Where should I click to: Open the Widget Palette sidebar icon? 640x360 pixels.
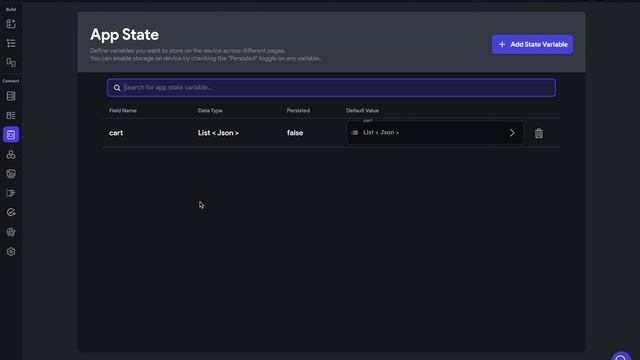click(x=11, y=24)
